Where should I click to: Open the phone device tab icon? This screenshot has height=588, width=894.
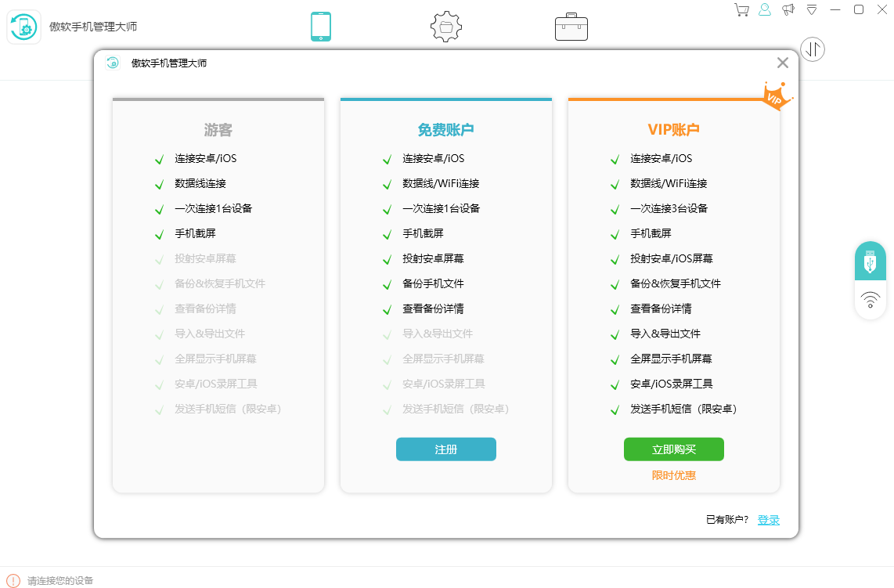pyautogui.click(x=321, y=27)
